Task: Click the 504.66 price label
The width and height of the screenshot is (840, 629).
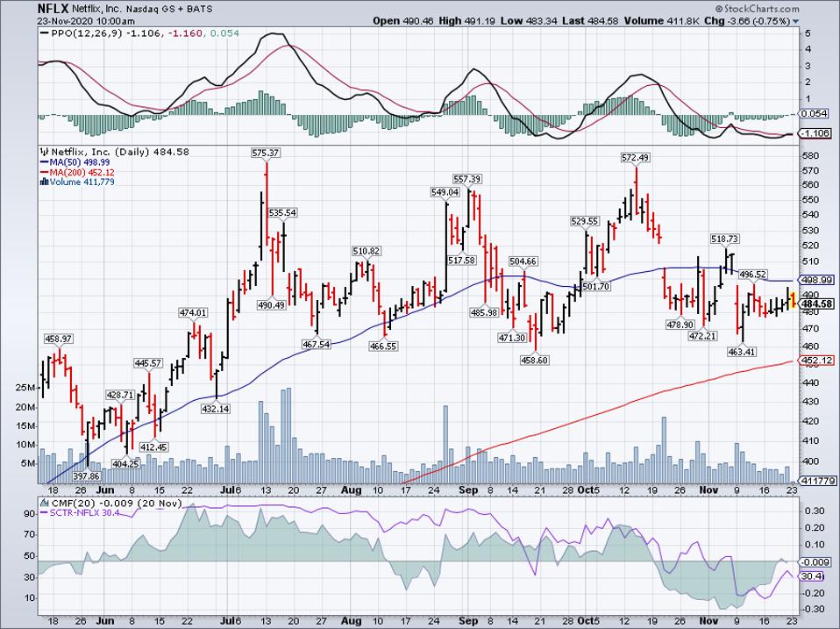Action: 523,261
